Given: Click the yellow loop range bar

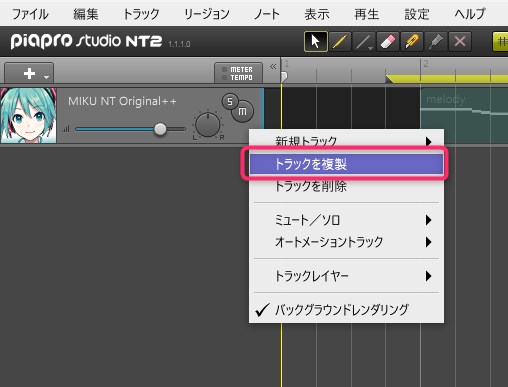Looking at the screenshot, I should click(x=447, y=79).
